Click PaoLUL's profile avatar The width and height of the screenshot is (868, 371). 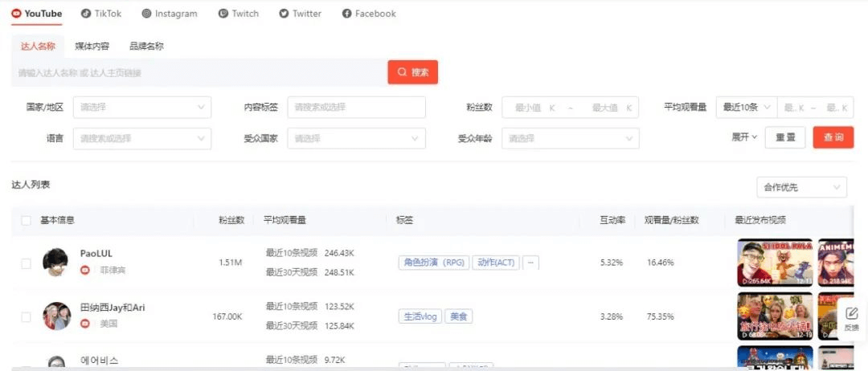[56, 262]
